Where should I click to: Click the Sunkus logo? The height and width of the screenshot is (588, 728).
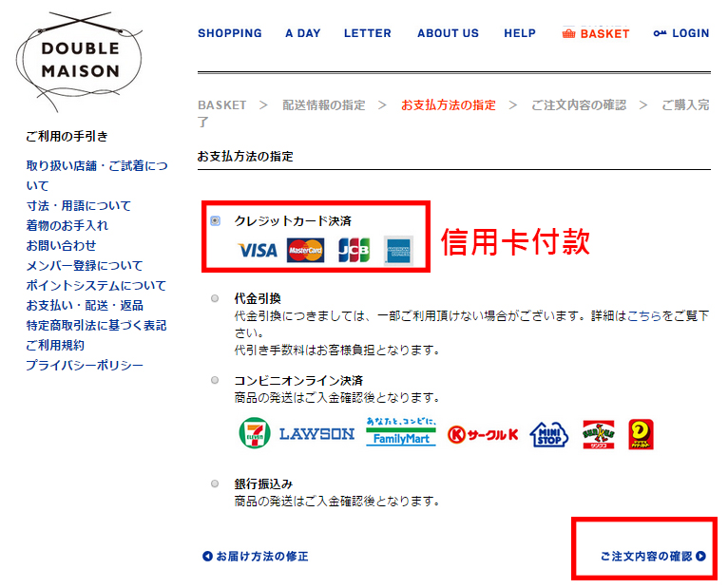(x=599, y=434)
